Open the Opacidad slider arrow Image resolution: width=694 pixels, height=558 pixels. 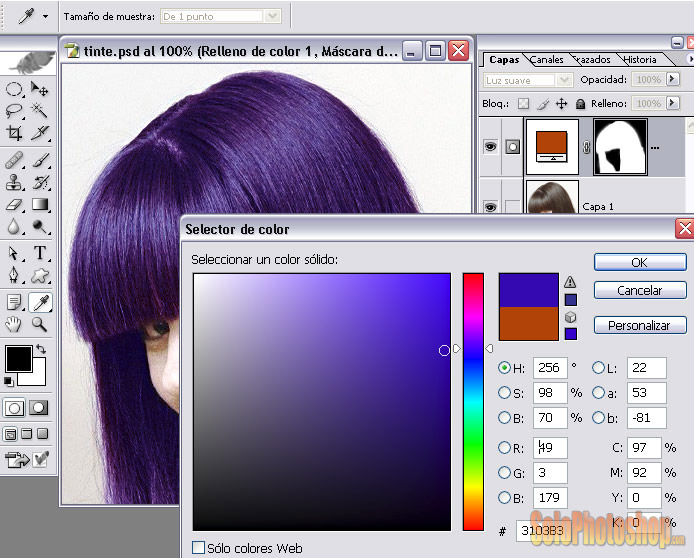(x=672, y=79)
